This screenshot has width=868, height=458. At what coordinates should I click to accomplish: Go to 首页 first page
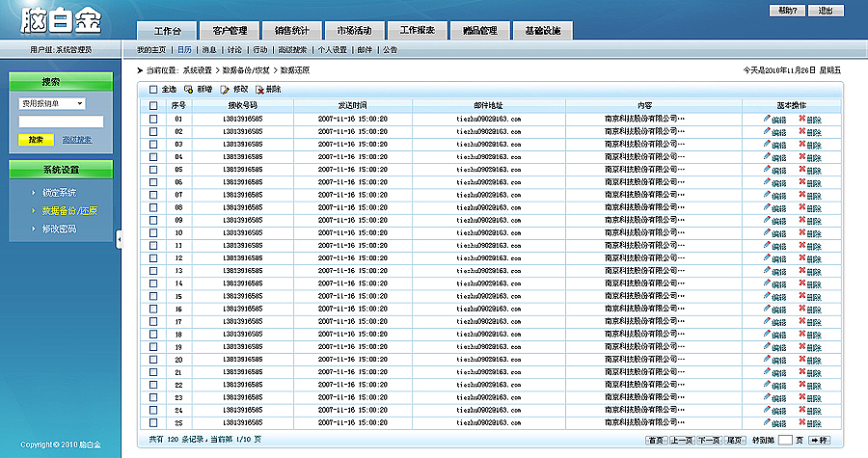[x=656, y=441]
